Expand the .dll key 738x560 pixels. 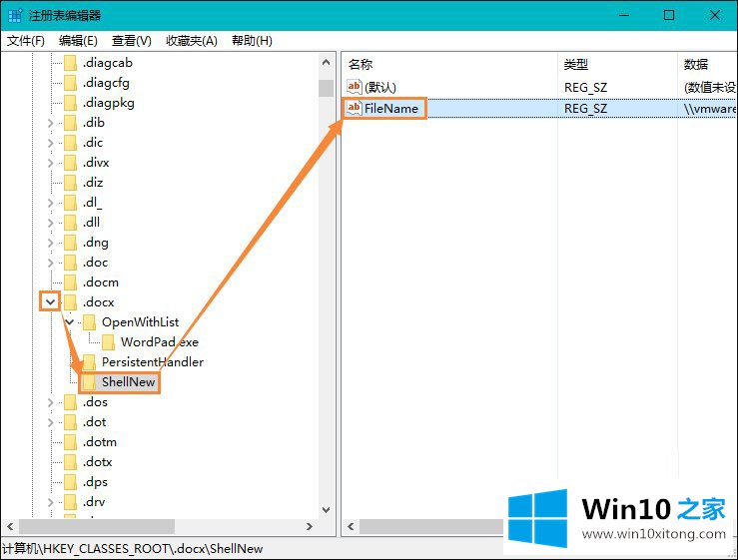point(51,223)
